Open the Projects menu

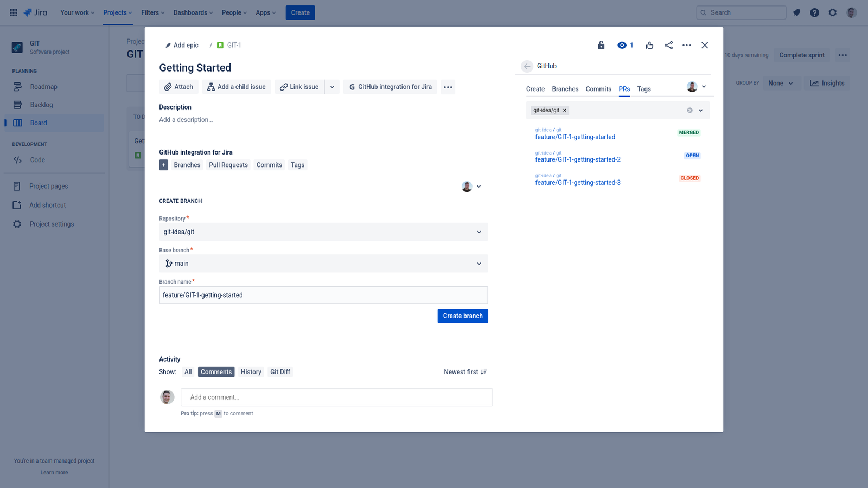[x=118, y=12]
